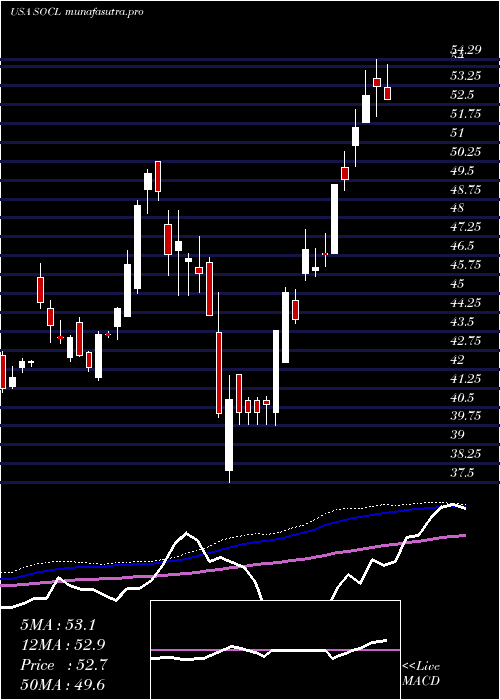Click the 5MA : 53.1 value
The image size is (500, 700).
coord(58,625)
